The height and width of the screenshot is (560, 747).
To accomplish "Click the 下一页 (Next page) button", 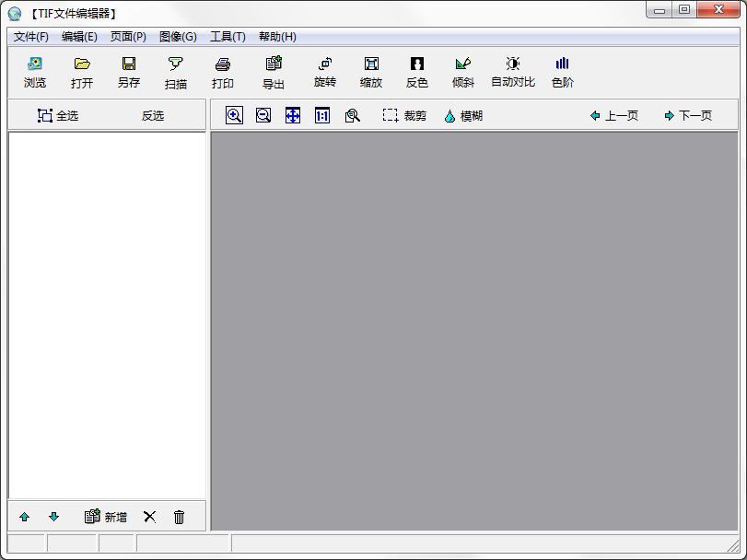I will 688,115.
